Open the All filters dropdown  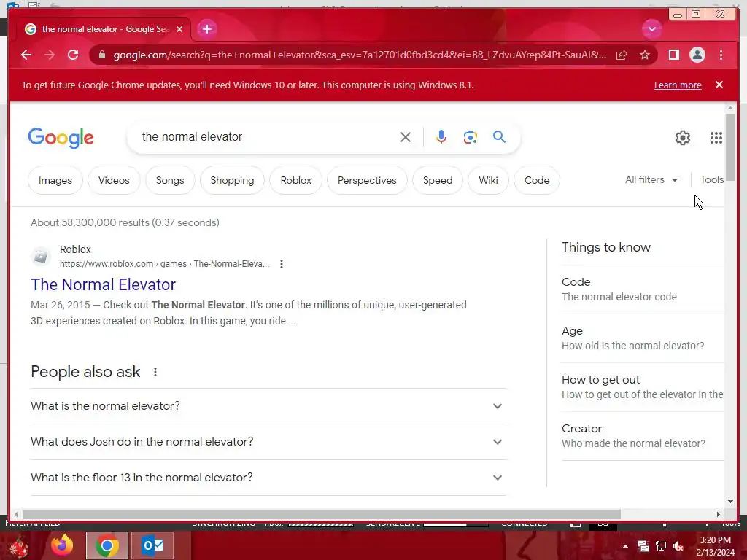coord(651,179)
